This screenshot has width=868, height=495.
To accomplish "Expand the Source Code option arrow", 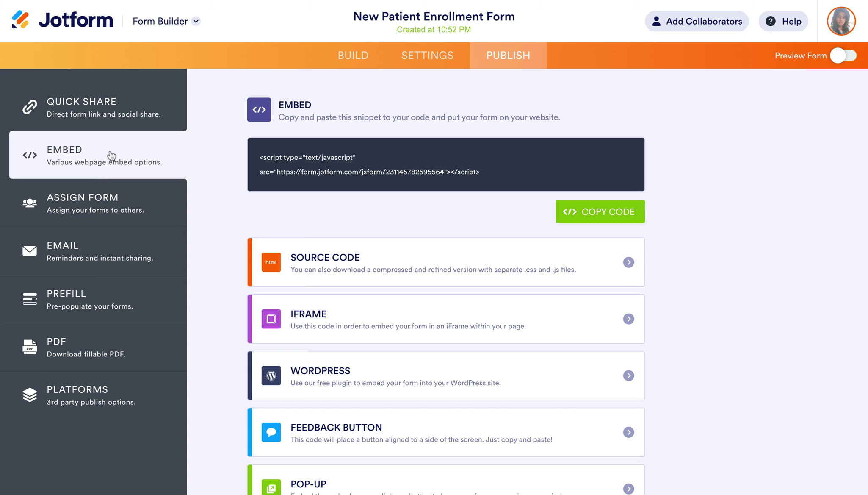I will tap(628, 262).
